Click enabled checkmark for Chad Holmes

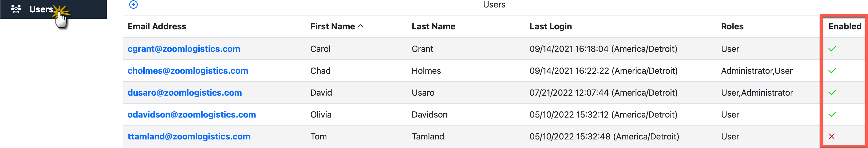(x=832, y=71)
